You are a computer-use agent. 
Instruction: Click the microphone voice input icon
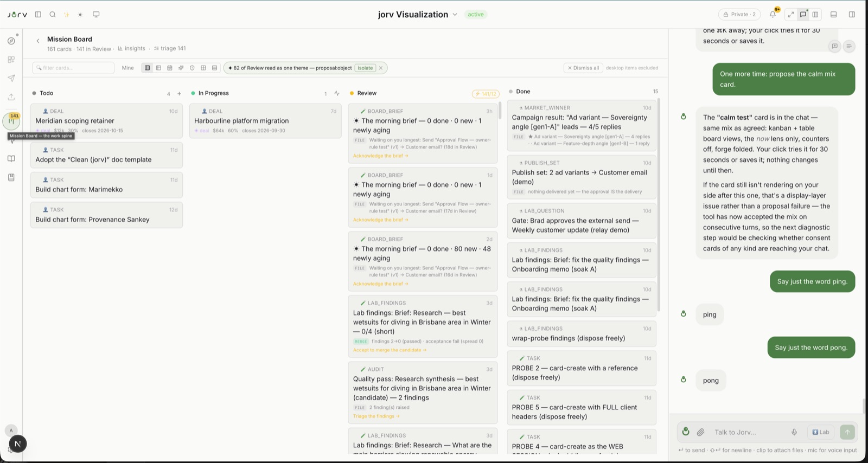click(x=794, y=432)
